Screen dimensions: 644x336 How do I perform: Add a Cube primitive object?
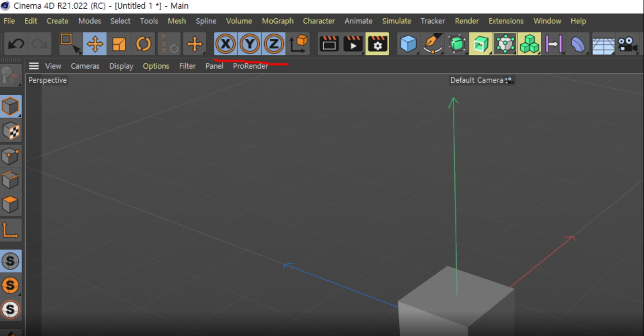[x=408, y=44]
